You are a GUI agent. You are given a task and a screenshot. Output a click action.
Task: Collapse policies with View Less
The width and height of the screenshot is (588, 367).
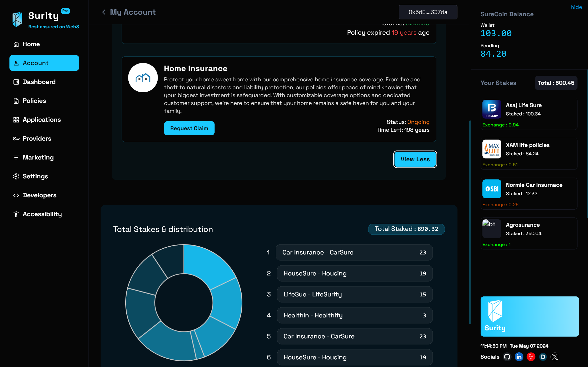click(x=415, y=159)
